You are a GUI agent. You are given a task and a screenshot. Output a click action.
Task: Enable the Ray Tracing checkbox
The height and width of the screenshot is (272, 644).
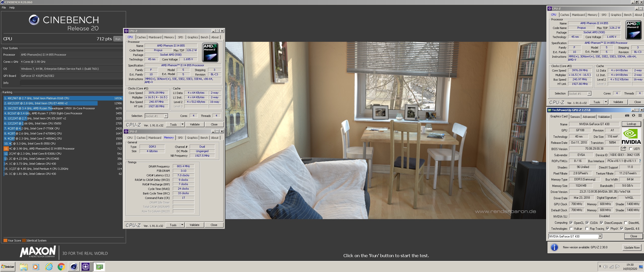[x=587, y=228]
